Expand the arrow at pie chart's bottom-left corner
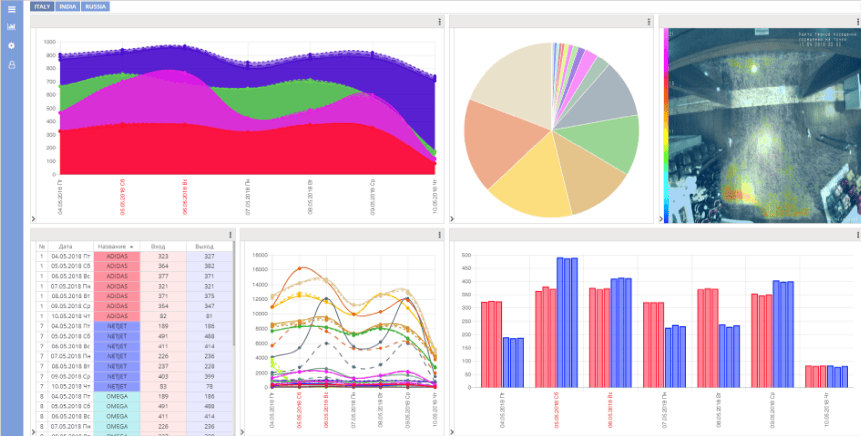The width and height of the screenshot is (861, 436). tap(453, 219)
